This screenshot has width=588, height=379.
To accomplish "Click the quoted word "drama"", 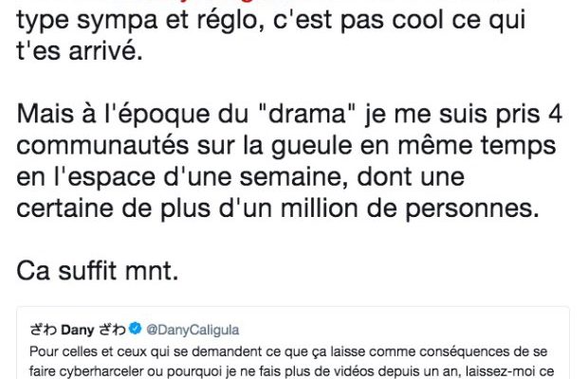I will pos(307,114).
